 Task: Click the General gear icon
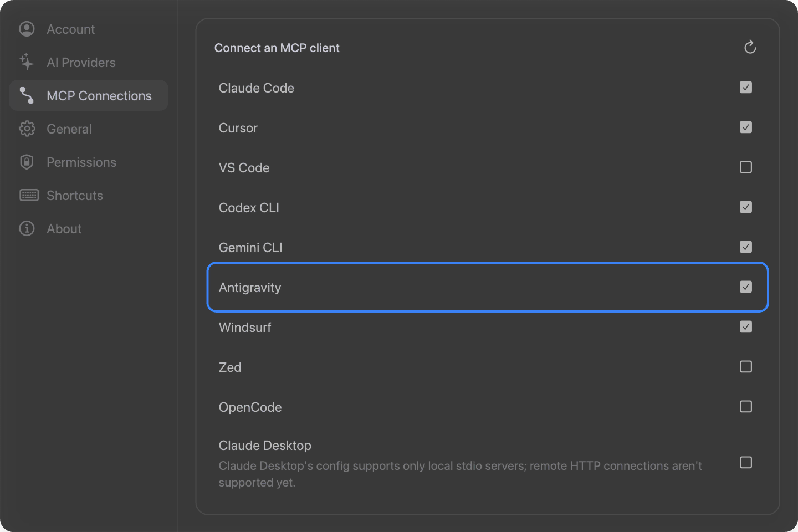[27, 129]
